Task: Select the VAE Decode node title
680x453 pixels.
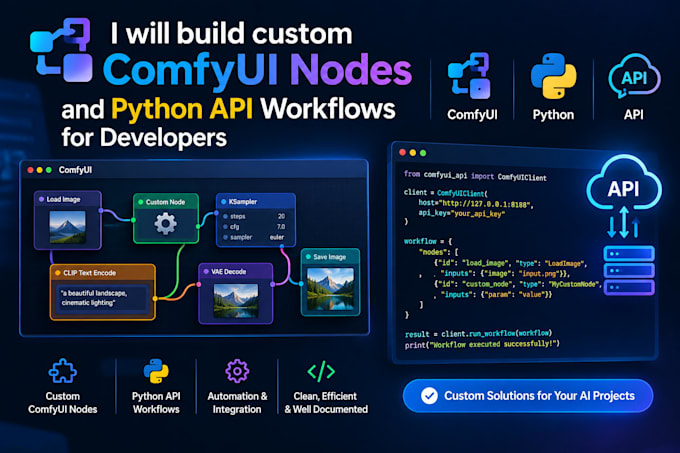Action: (229, 272)
